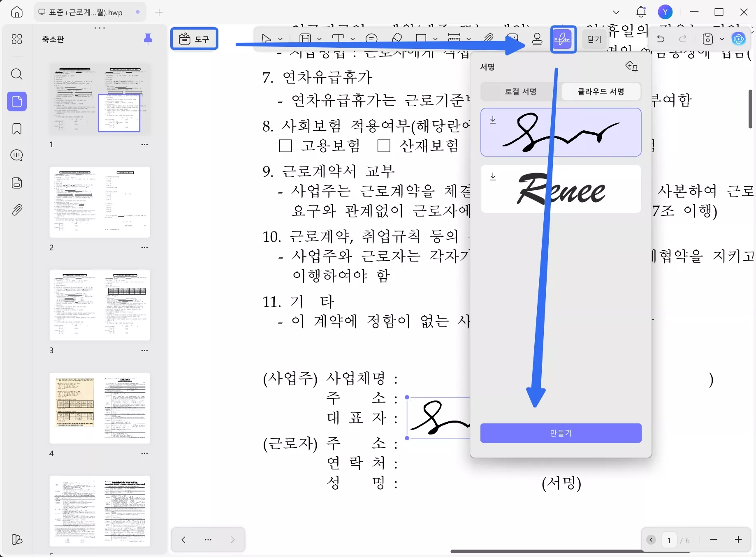Switch to the 로컬 서명 tab
The height and width of the screenshot is (557, 756).
[520, 91]
